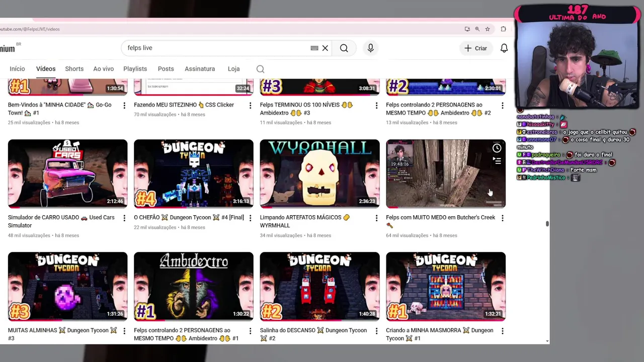Open options for Criando a MINHA MASMORRA video
Screen dimensions: 644x362
502,331
